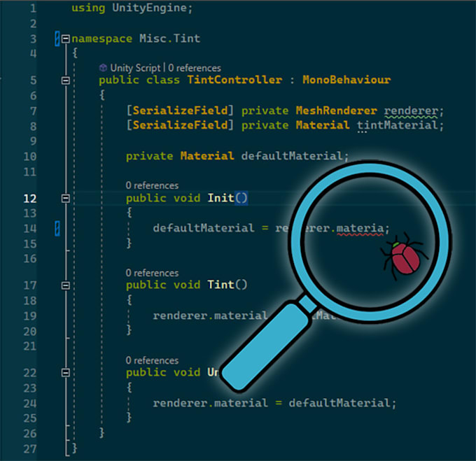Click highlighted parentheses after Init
Viewport: 476px width, 461px height.
(241, 199)
